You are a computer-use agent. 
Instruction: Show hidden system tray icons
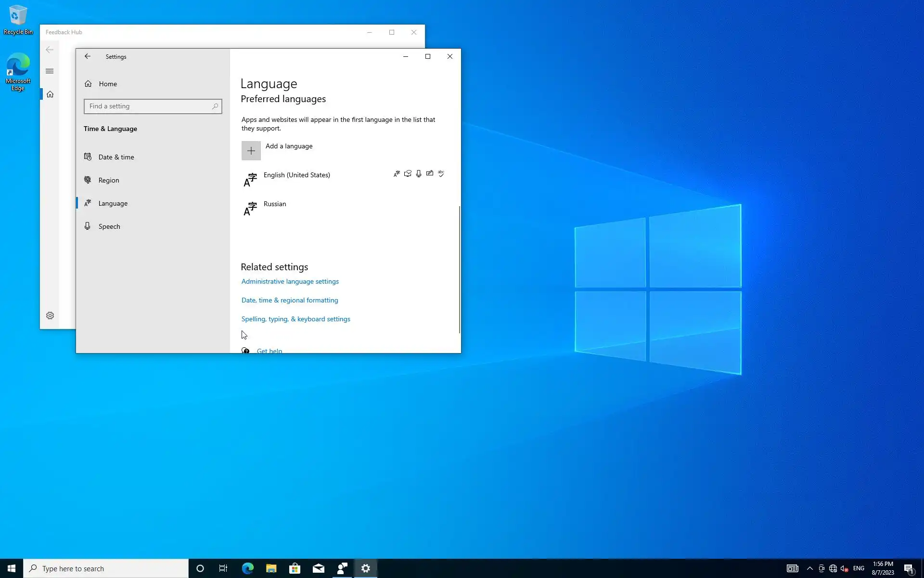[809, 568]
